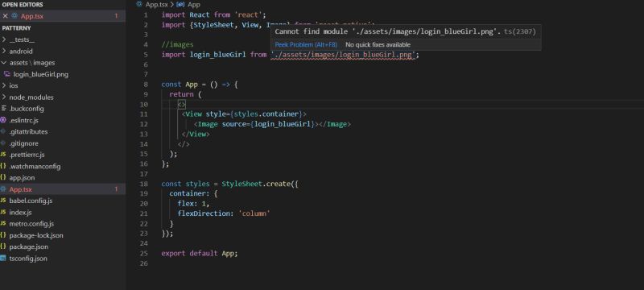The image size is (644, 290).
Task: Click the TS config icon beside tsconfig.json
Action: 3,259
